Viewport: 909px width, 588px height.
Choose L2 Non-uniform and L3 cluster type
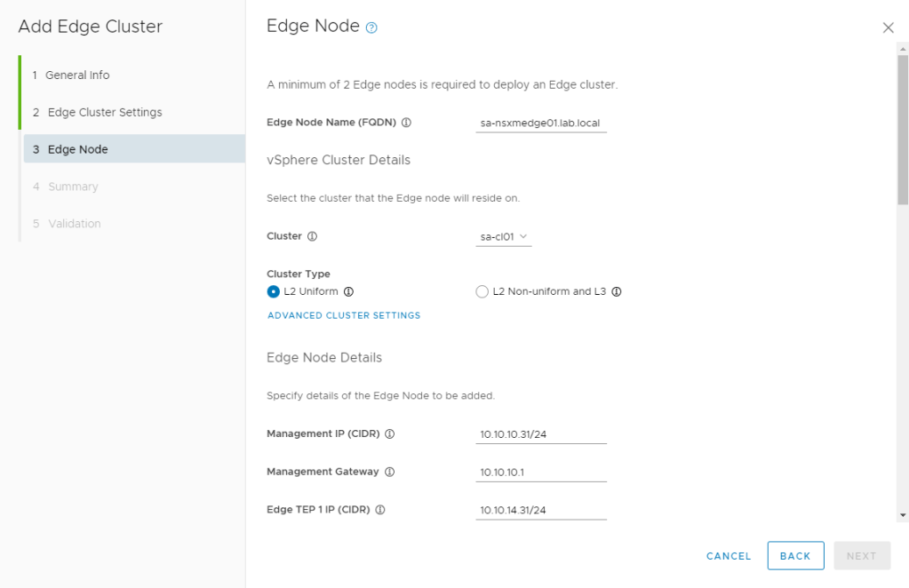pyautogui.click(x=482, y=291)
